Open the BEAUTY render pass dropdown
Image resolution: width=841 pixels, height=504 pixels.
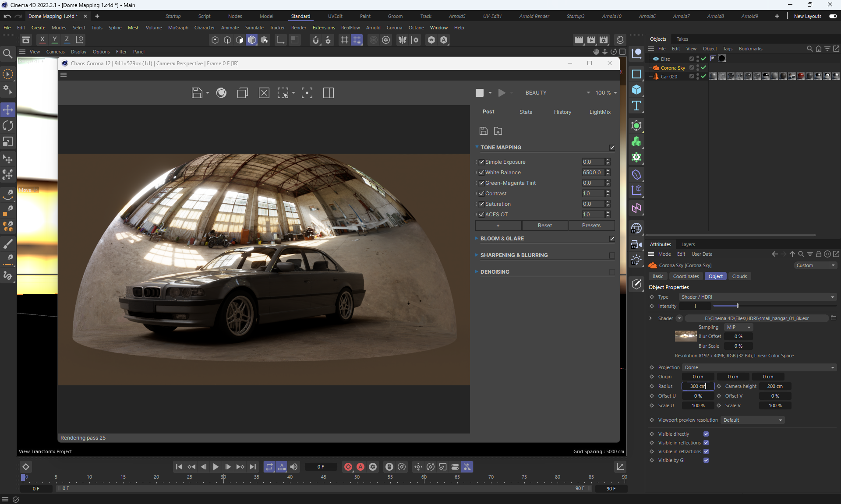[557, 93]
